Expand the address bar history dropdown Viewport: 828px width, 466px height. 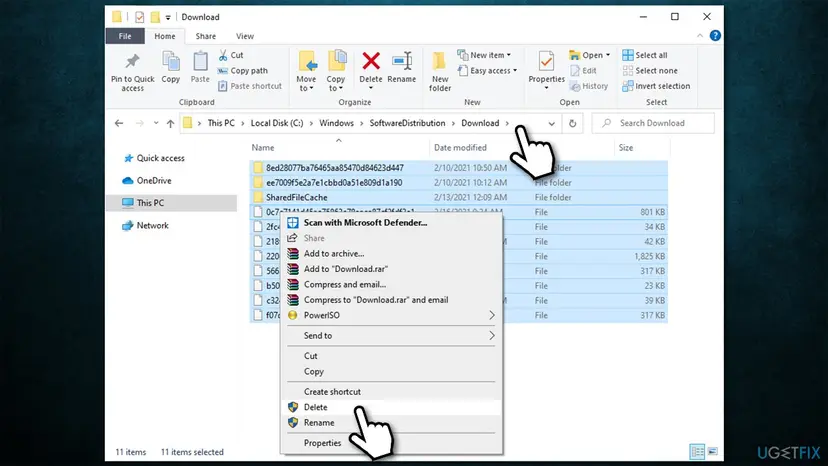tap(551, 124)
